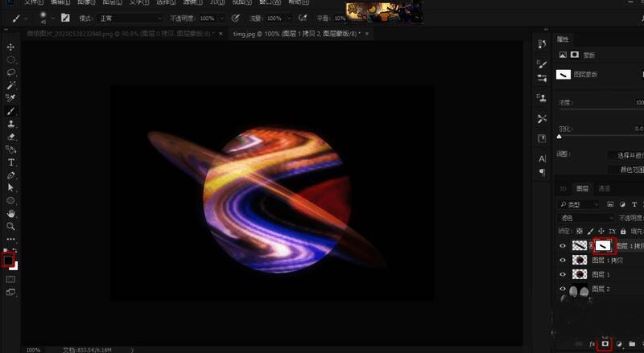Toggle visibility of 图层 1
The image size is (644, 353).
[x=563, y=275]
